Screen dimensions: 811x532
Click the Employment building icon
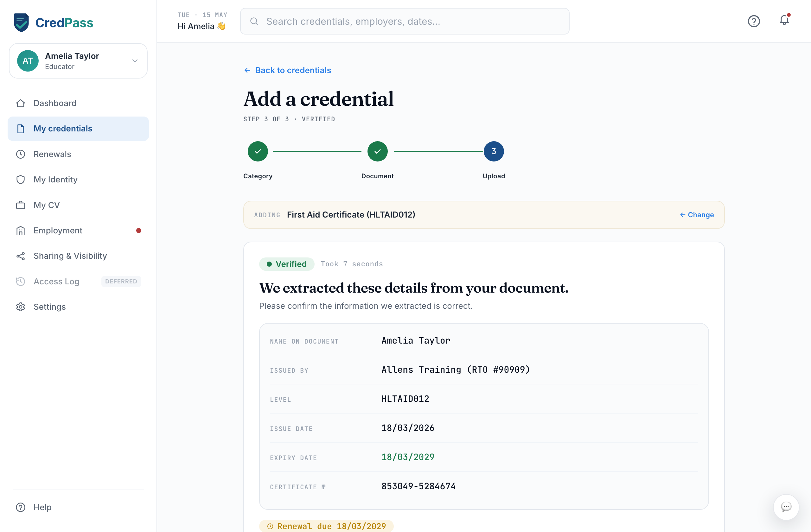pos(21,231)
